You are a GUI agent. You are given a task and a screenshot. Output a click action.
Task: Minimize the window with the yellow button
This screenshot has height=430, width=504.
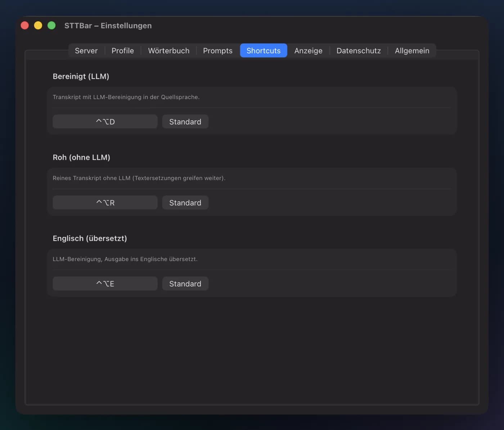pyautogui.click(x=38, y=26)
